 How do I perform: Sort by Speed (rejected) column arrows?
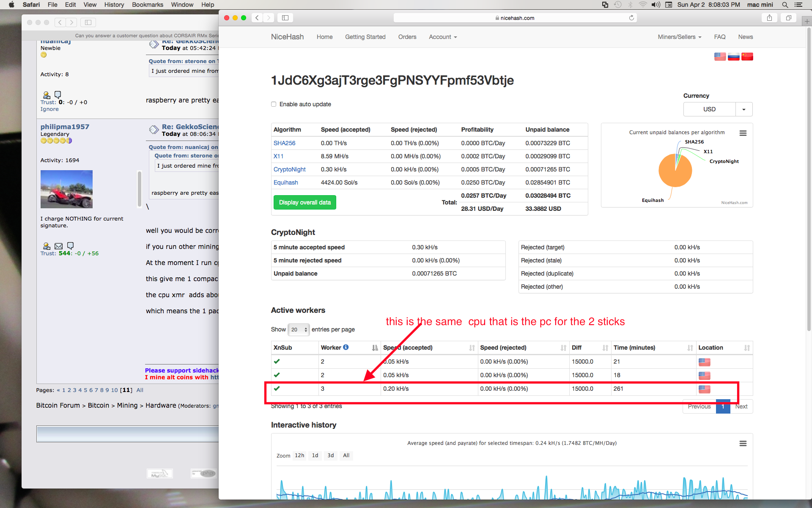[x=563, y=348]
